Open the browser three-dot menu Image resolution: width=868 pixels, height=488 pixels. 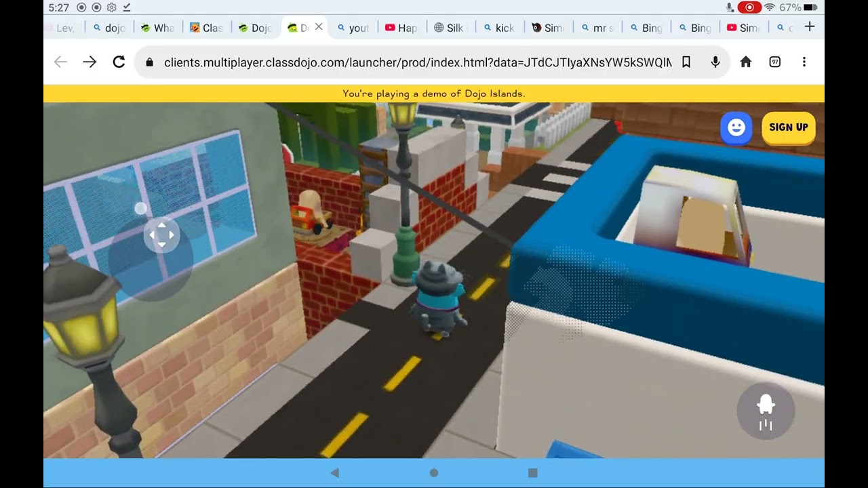[804, 62]
